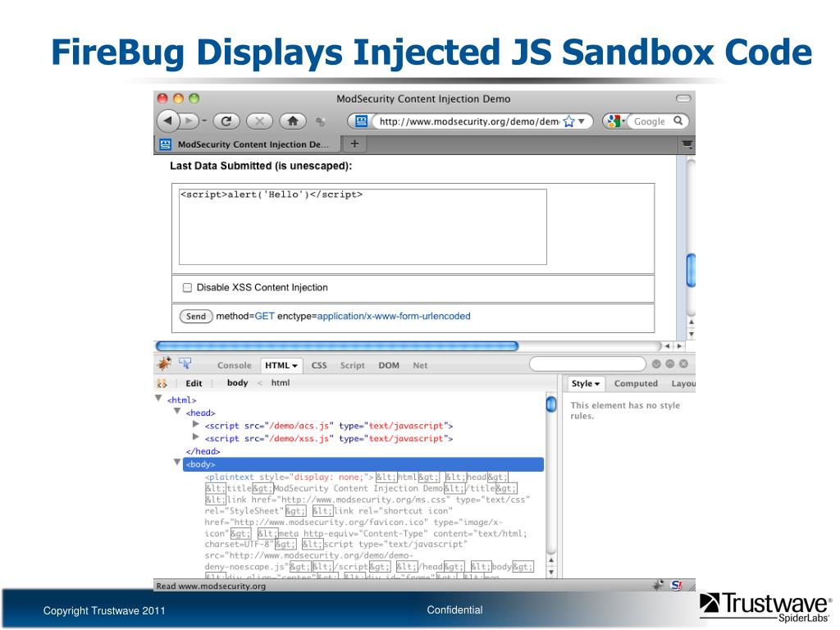Close Firebug with the X circle

click(683, 363)
